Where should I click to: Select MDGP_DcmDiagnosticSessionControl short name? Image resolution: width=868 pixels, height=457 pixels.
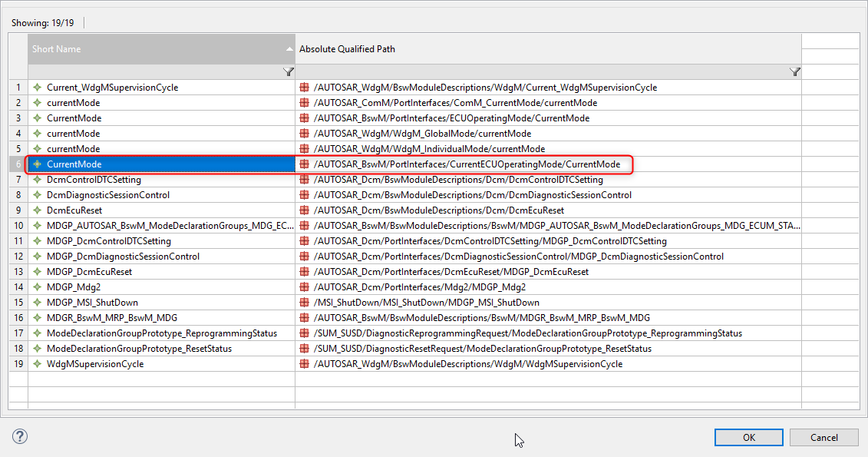tap(123, 257)
